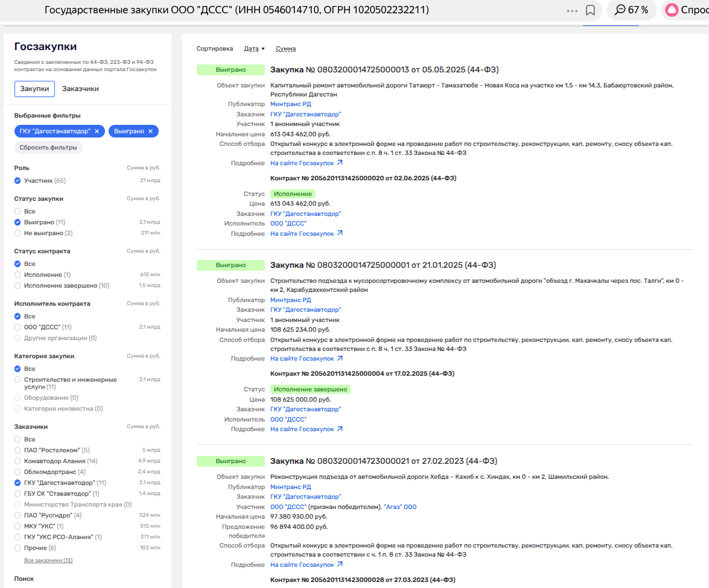
Task: Remove the Выиграно filter chip
Action: coord(150,131)
